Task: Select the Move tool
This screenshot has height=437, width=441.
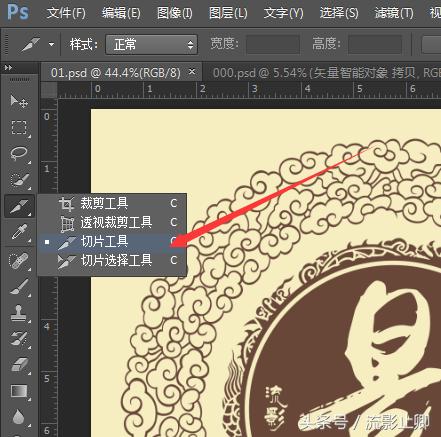Action: pos(19,101)
